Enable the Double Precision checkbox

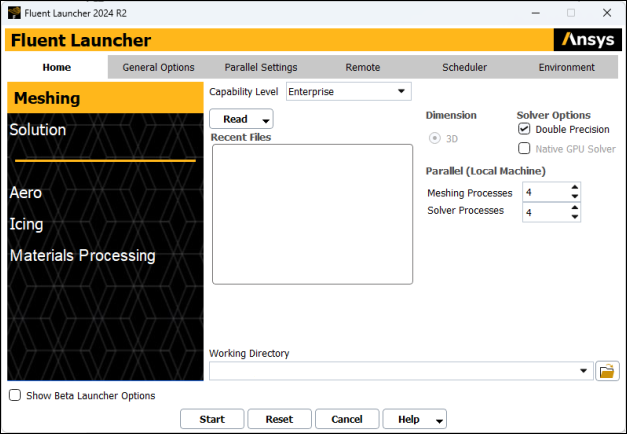point(524,129)
